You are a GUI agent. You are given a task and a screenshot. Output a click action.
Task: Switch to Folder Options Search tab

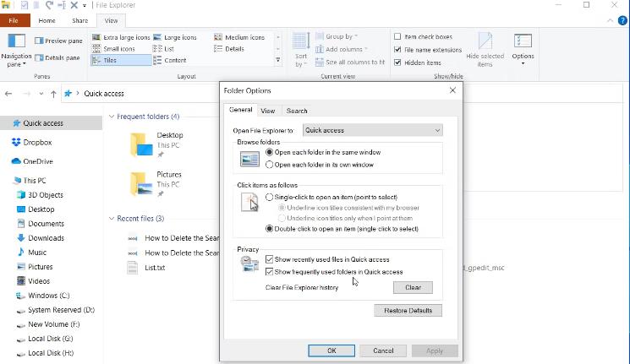297,111
